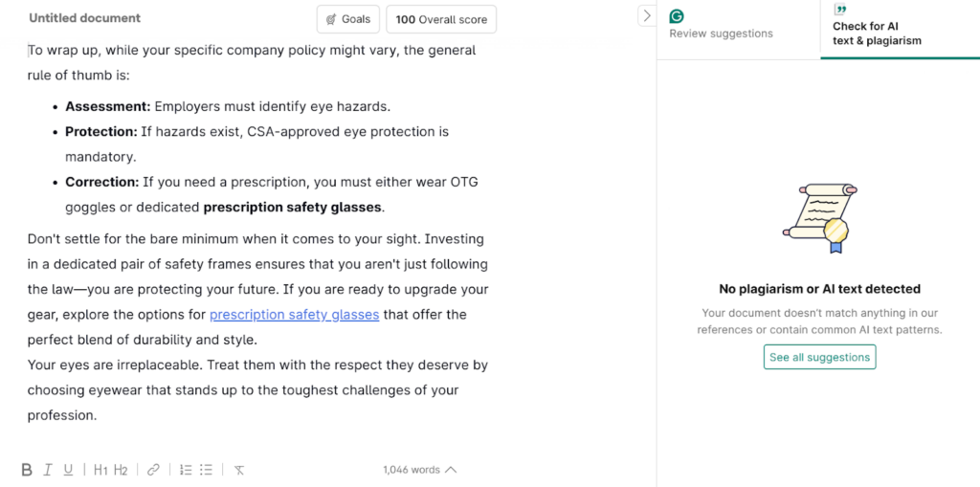Open the 100 Overall score details

coord(441,19)
